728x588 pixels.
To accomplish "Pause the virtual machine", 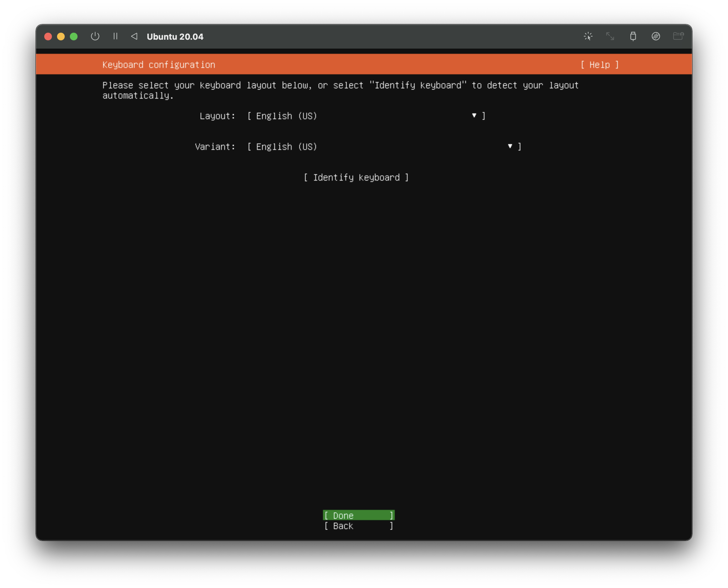I will click(x=115, y=36).
